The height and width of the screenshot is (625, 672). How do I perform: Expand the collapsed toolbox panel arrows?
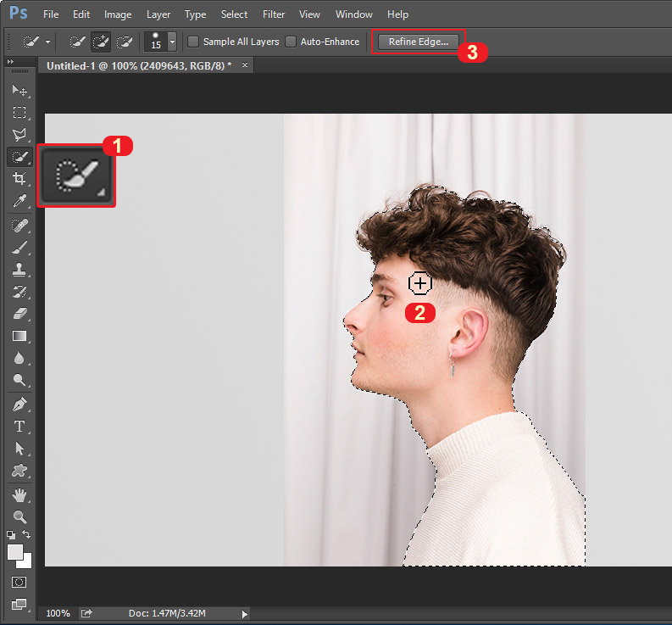[10, 61]
